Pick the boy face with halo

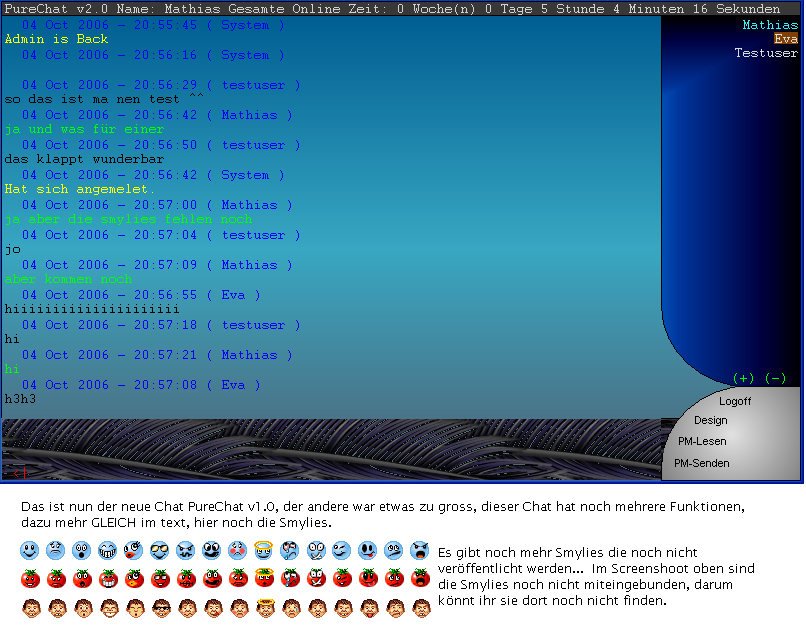264,608
